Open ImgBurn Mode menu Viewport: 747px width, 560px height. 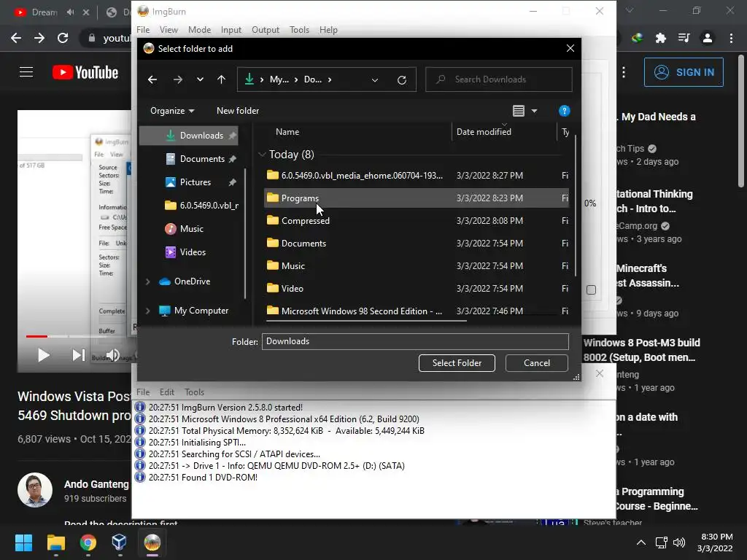click(199, 30)
